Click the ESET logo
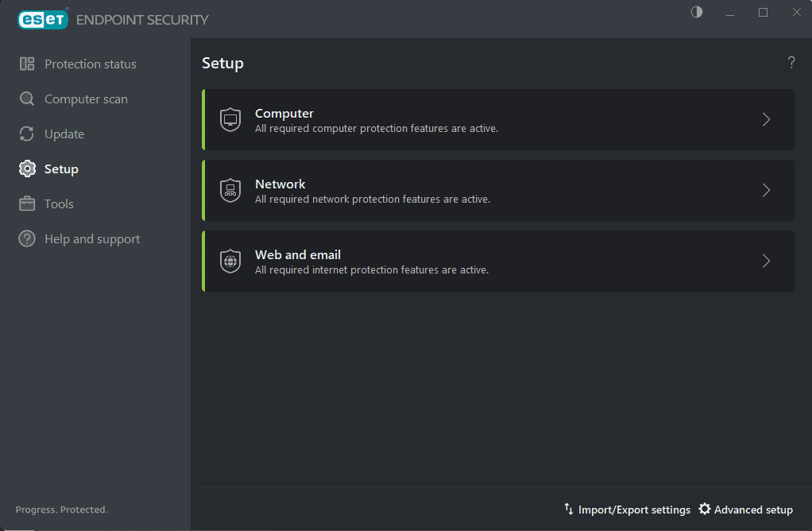The height and width of the screenshot is (531, 812). [x=43, y=20]
